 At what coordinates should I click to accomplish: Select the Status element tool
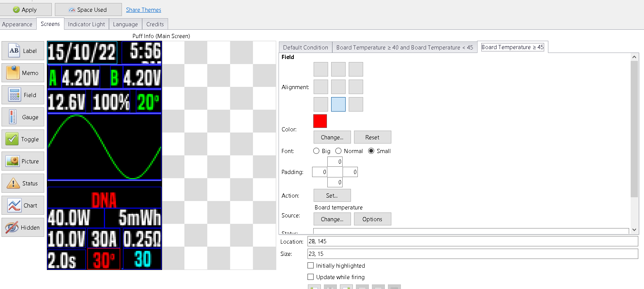coord(23,184)
